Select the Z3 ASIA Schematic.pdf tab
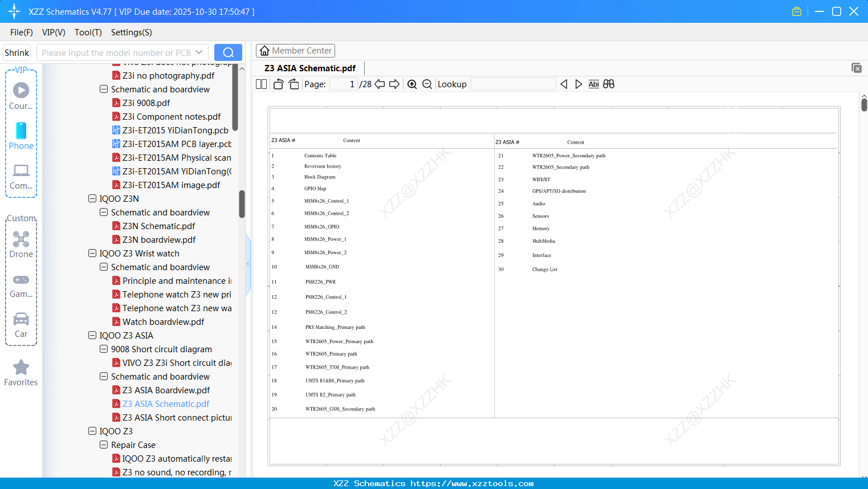This screenshot has width=868, height=489. pyautogui.click(x=310, y=68)
